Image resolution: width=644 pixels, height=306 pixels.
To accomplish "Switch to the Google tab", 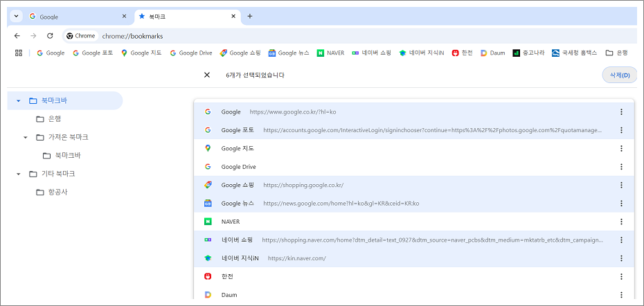I will click(78, 17).
